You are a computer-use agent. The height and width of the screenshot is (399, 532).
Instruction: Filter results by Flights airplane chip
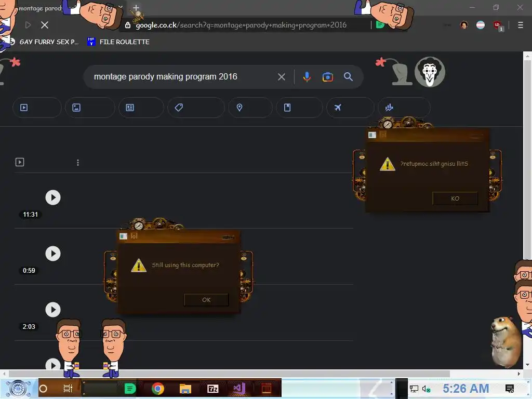[x=350, y=108]
